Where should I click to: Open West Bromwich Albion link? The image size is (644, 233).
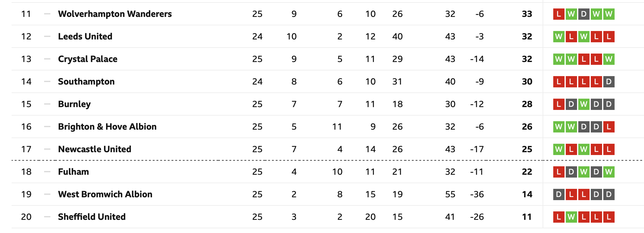pos(105,194)
